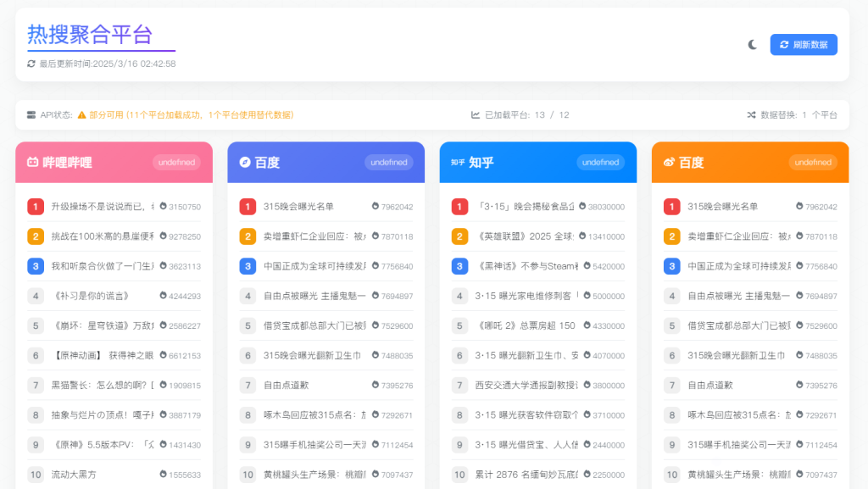The height and width of the screenshot is (489, 868).
Task: Expand the undefined badge on the blue 百度 card
Action: 388,162
